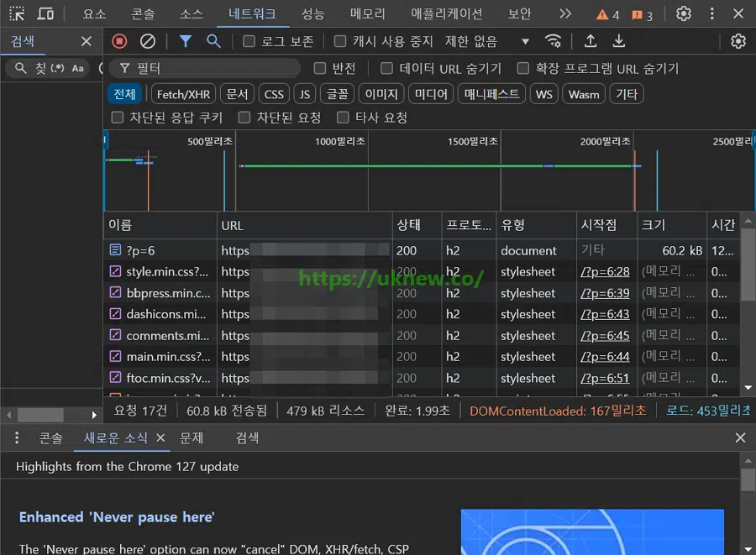Sort requests by 상태 column header
The height and width of the screenshot is (555, 756).
tap(417, 225)
